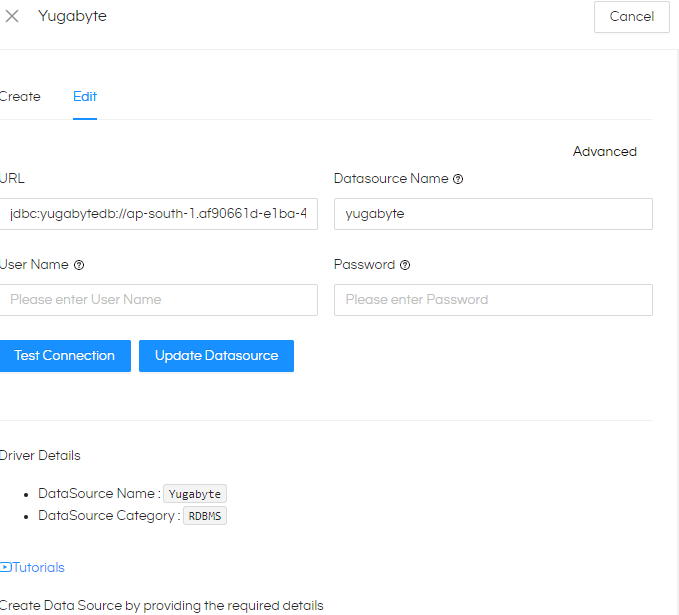Select the Edit tab
Viewport: 679px width, 615px height.
85,97
